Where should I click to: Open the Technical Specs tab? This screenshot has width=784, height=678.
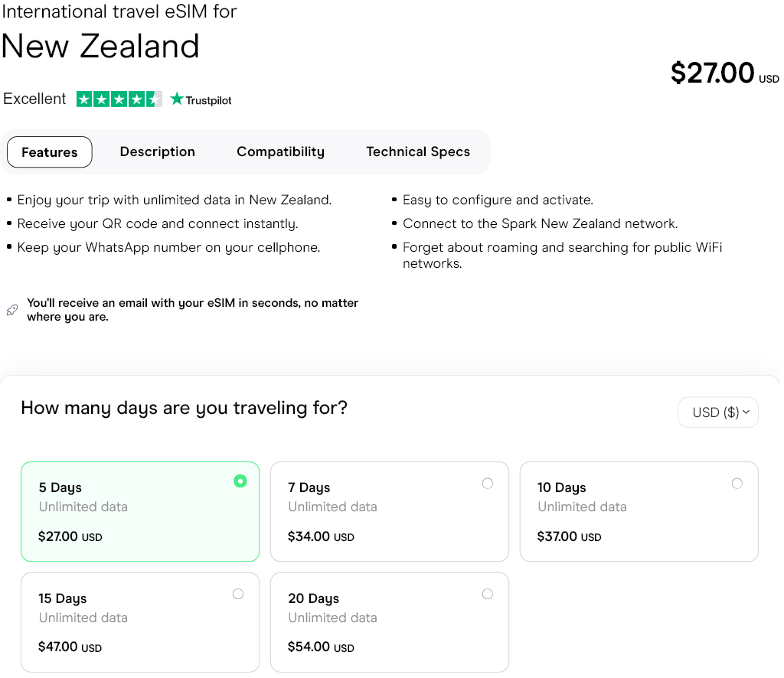click(418, 152)
